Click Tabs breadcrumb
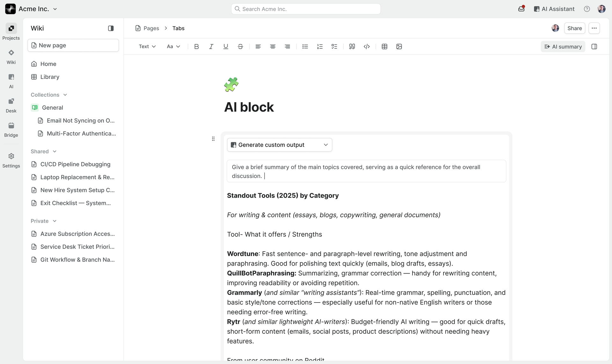This screenshot has width=612, height=364. (178, 28)
